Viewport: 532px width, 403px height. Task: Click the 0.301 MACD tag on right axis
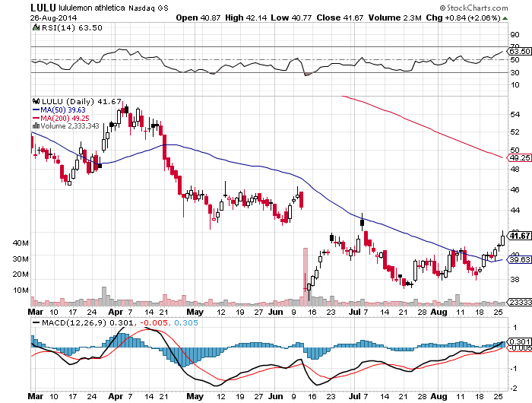coord(519,341)
